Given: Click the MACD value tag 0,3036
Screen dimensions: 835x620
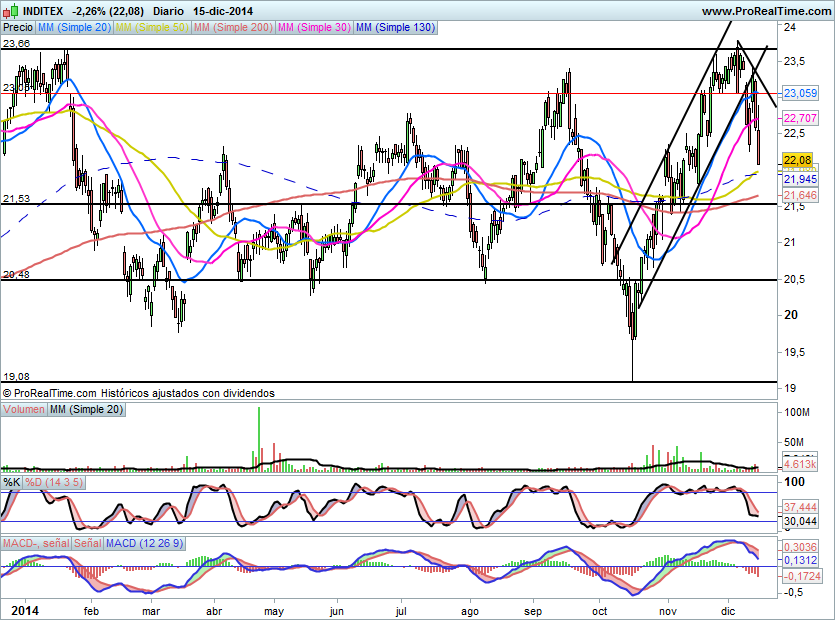Looking at the screenshot, I should (x=800, y=546).
